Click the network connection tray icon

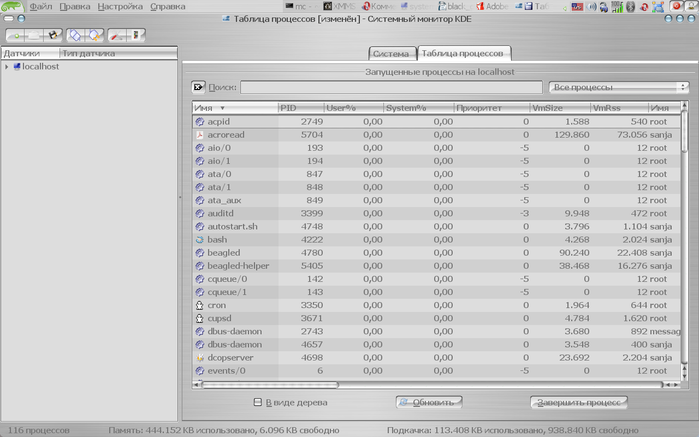pos(658,7)
